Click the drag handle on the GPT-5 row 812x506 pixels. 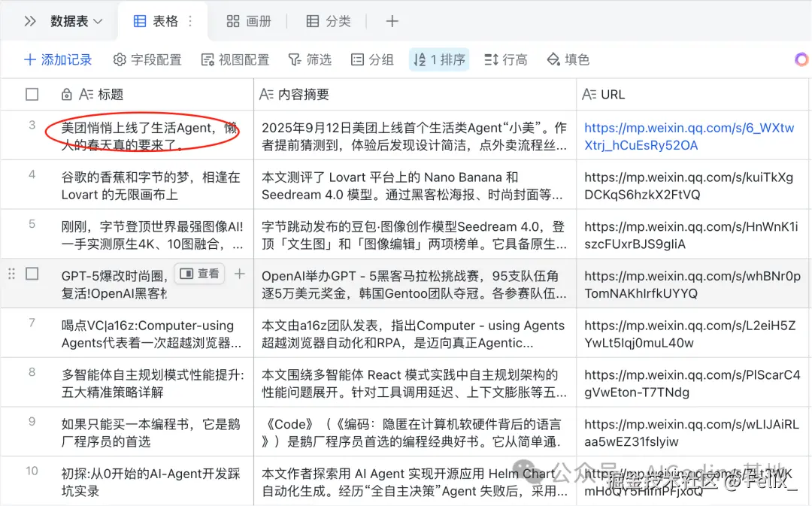pos(11,274)
